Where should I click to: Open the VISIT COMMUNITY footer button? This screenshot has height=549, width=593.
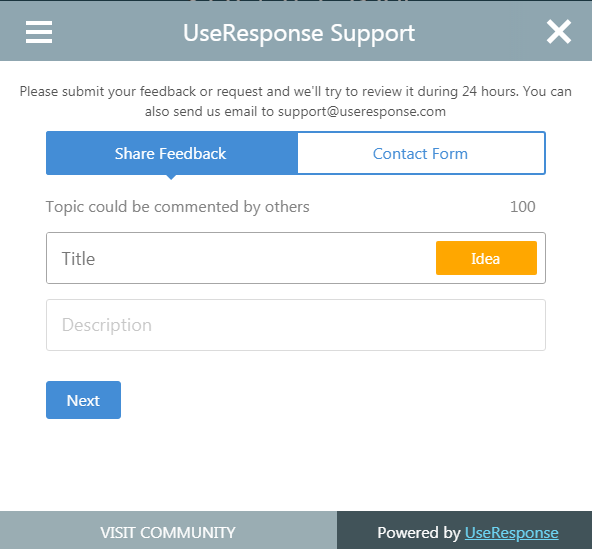tap(168, 532)
